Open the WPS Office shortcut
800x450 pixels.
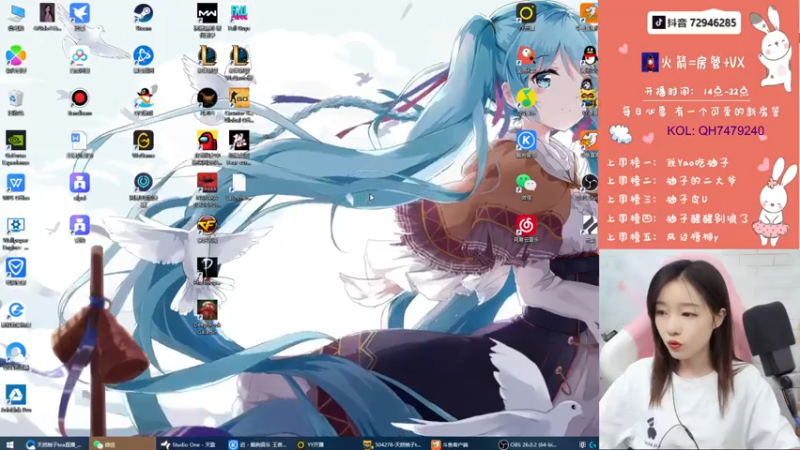click(x=16, y=183)
